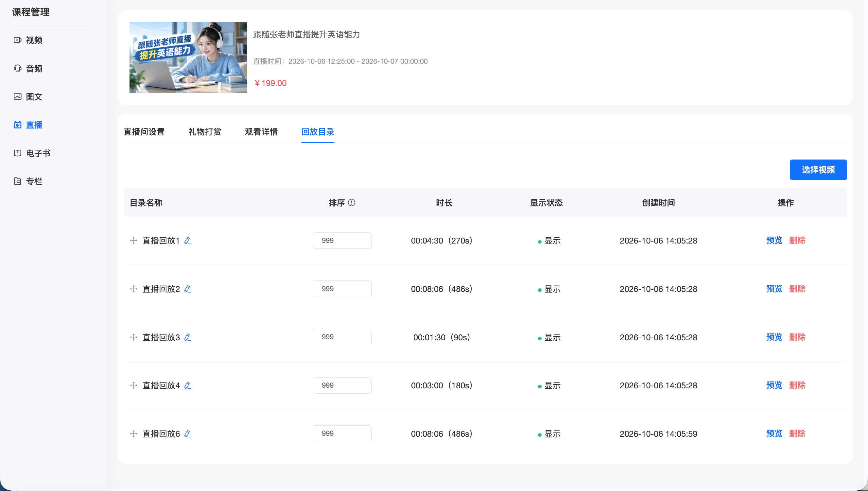Open the 音频 section in the sidebar
Screen dimensions: 868x491
(x=28, y=68)
